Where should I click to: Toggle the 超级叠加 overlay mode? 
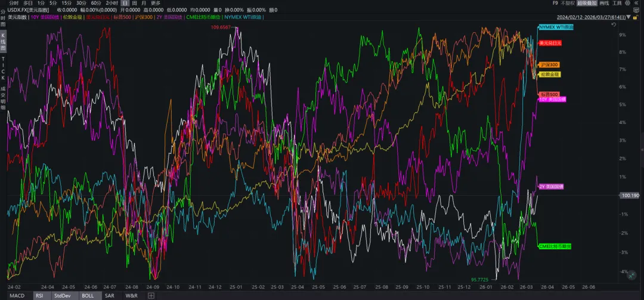587,3
